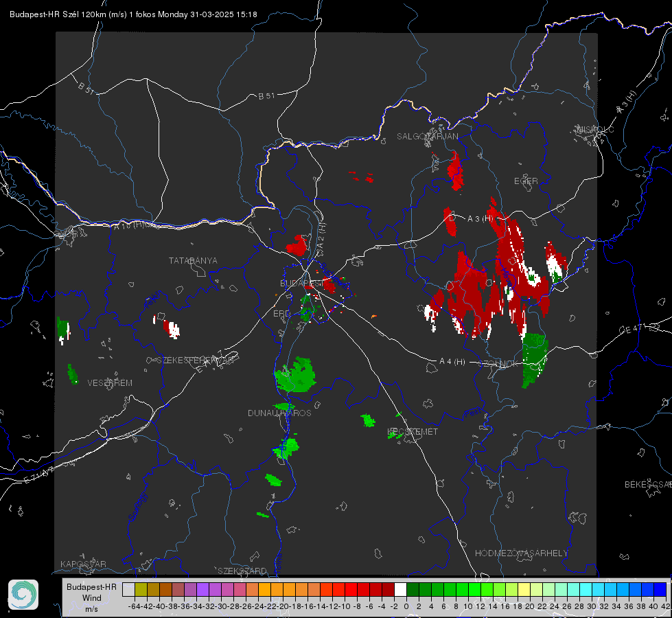Select the EGER city label
672x618 pixels.
(x=526, y=181)
